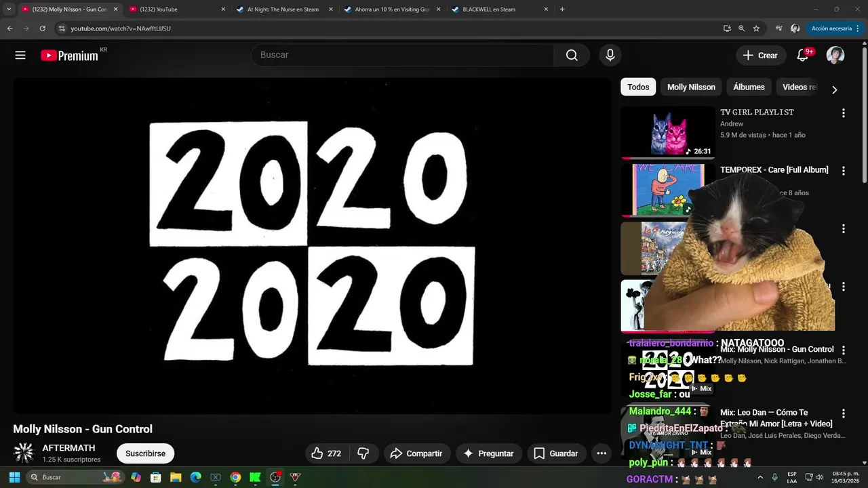Open TV GIRL PLAYLIST video title

click(x=757, y=113)
